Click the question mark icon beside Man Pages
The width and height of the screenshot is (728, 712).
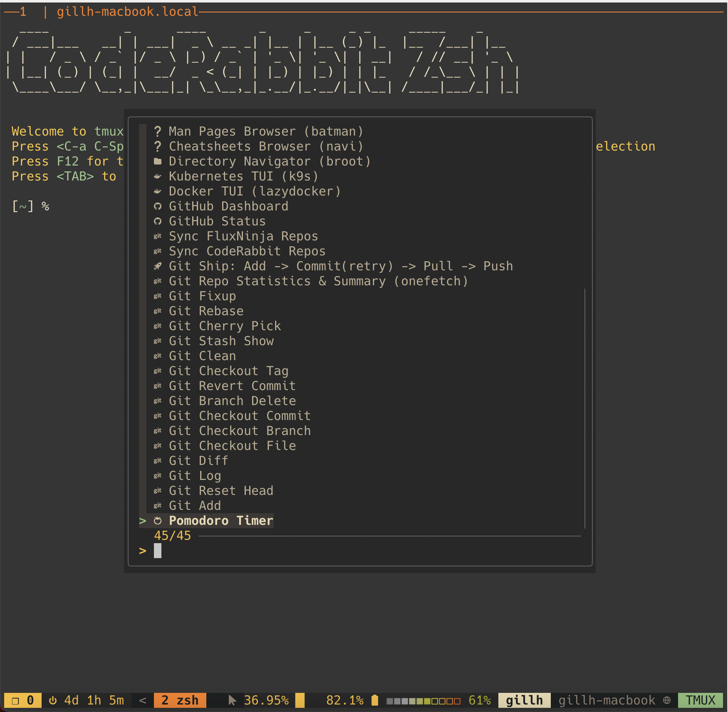pos(158,131)
